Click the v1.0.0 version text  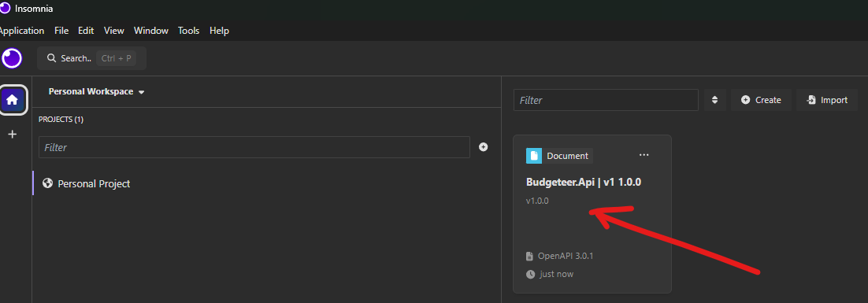(x=537, y=201)
